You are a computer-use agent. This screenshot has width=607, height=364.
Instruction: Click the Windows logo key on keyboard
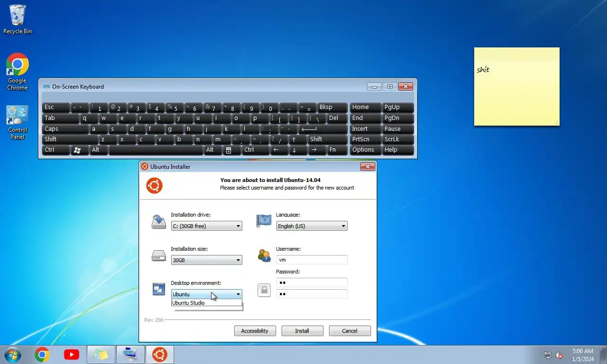[x=80, y=150]
